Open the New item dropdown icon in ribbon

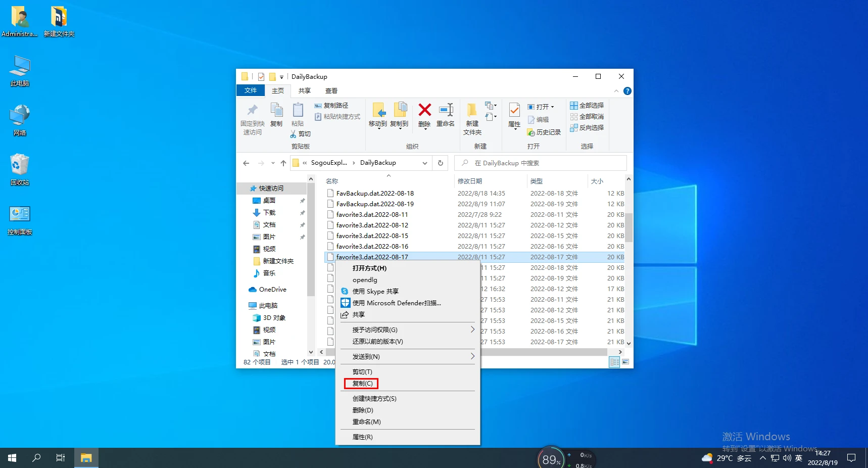[491, 106]
